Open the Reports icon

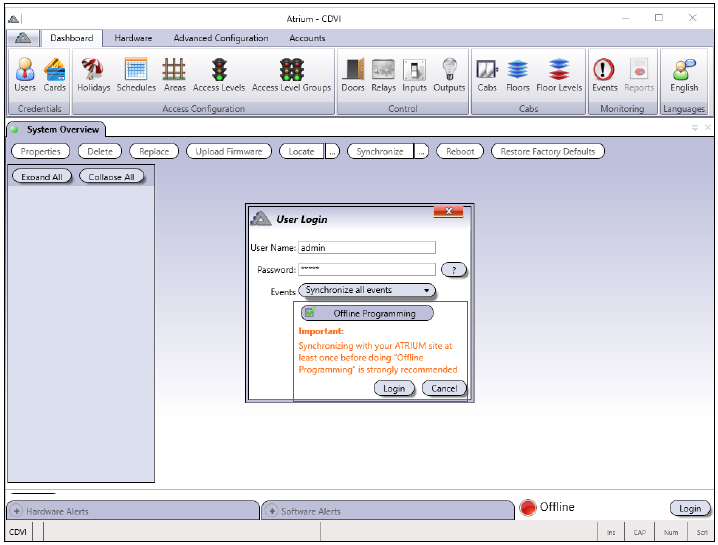click(639, 75)
